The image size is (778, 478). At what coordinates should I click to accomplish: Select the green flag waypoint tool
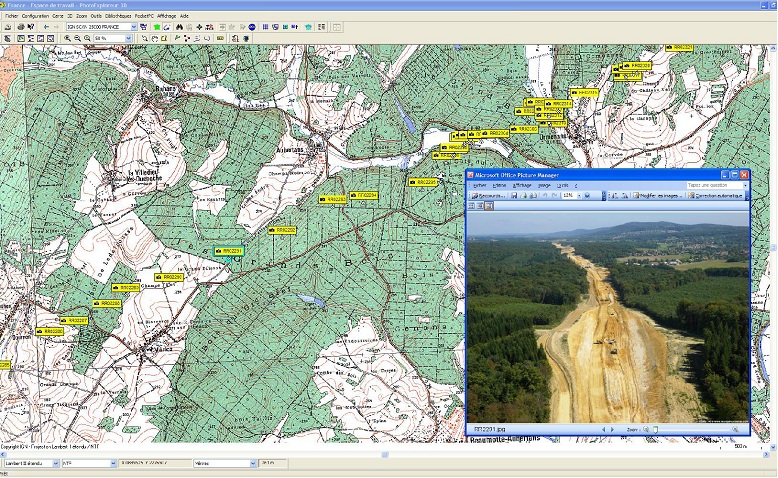177,38
